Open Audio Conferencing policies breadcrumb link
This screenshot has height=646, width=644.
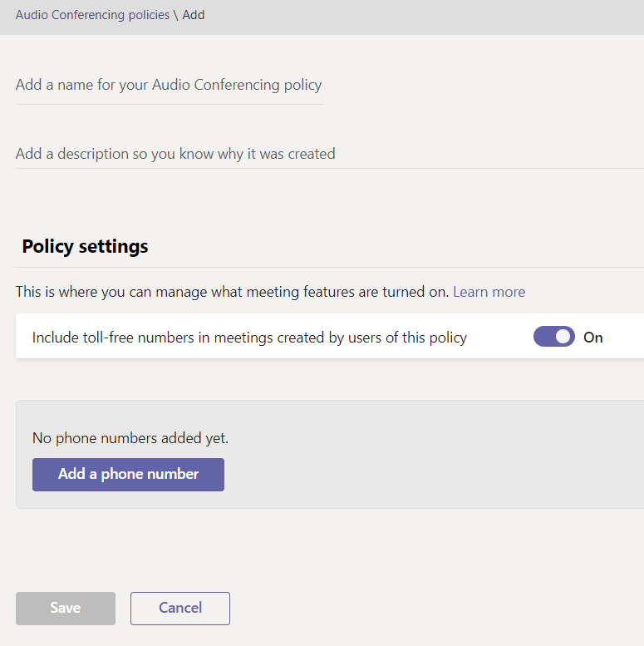point(92,15)
